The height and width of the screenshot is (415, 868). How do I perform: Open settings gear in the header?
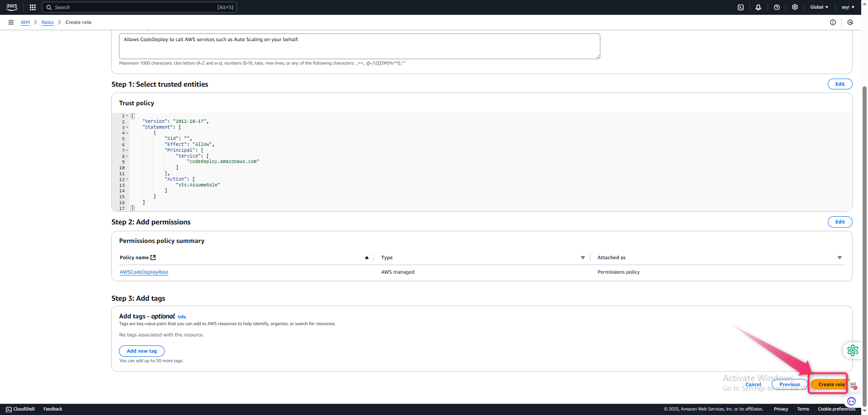coord(795,7)
